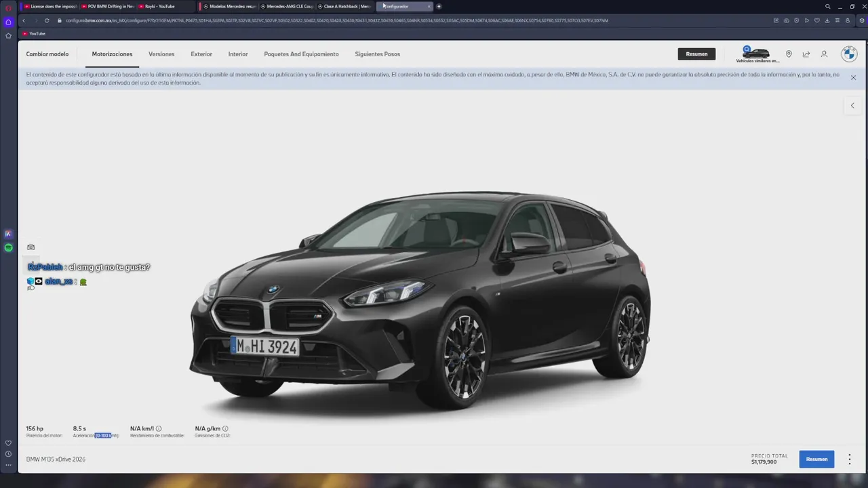Screen dimensions: 868x488
Task: Switch to 'Mercedes-AMG CLE Coupé' tab
Action: (x=287, y=7)
